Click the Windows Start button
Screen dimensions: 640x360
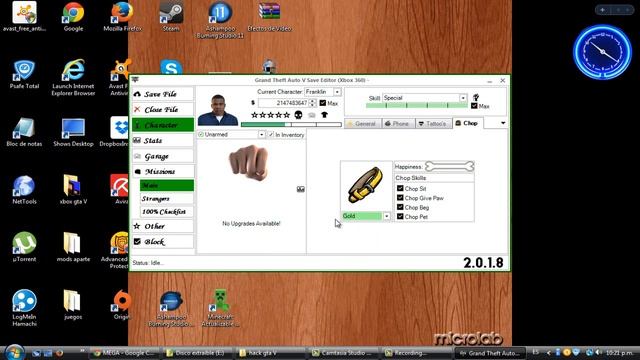[x=14, y=352]
